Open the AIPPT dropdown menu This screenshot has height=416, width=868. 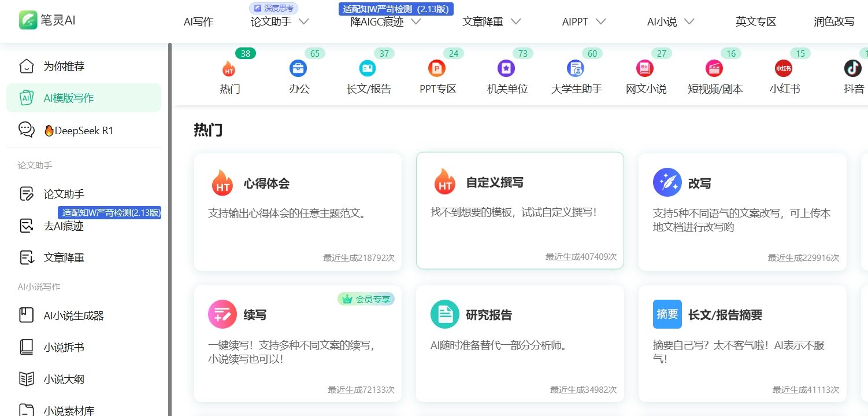click(583, 22)
